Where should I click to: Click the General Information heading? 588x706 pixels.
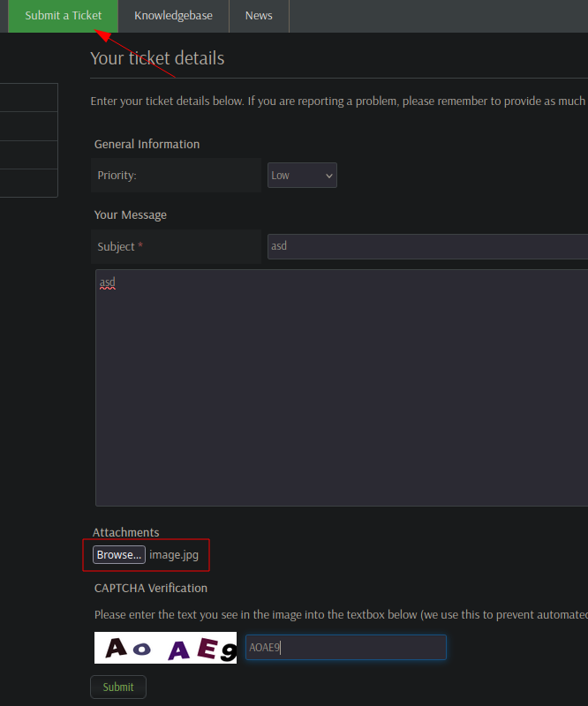147,144
